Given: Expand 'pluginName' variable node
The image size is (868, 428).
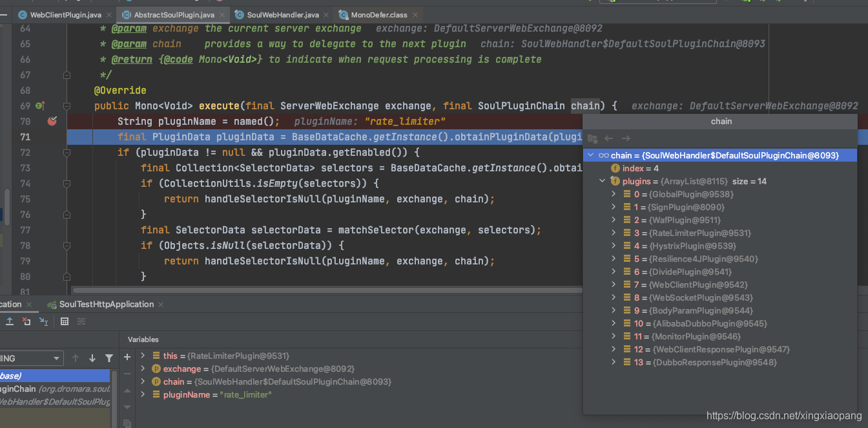Looking at the screenshot, I should tap(143, 395).
